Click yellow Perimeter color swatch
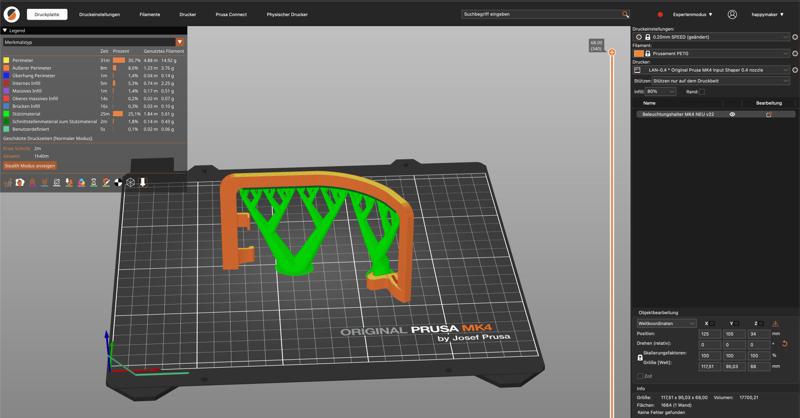Screen dimensions: 800x418 [x=6, y=60]
